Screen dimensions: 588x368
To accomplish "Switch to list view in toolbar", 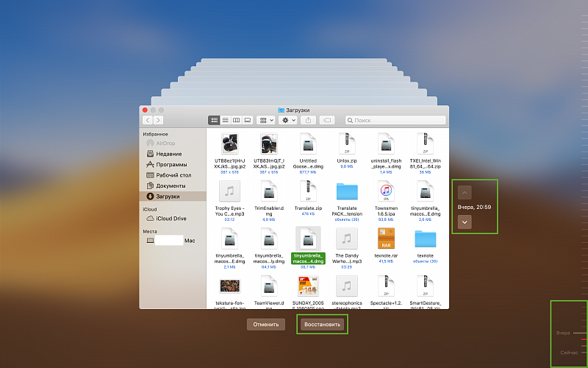I will point(226,120).
